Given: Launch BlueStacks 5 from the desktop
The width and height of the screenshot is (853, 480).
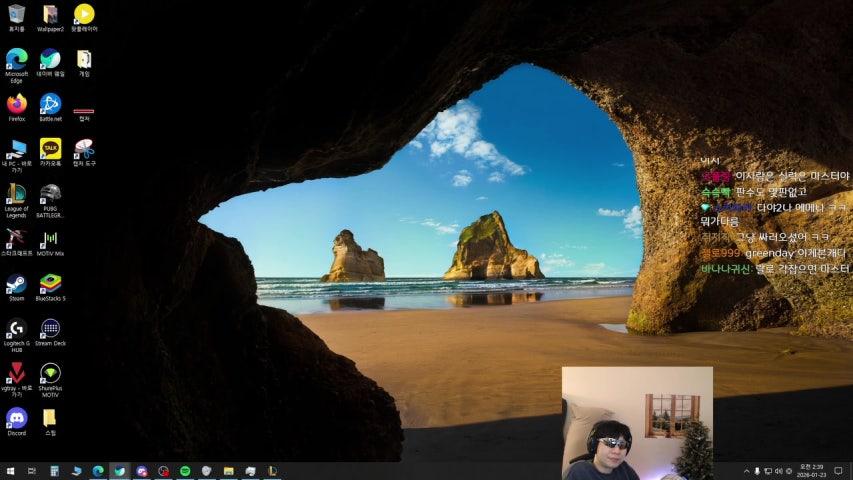Looking at the screenshot, I should 50,283.
